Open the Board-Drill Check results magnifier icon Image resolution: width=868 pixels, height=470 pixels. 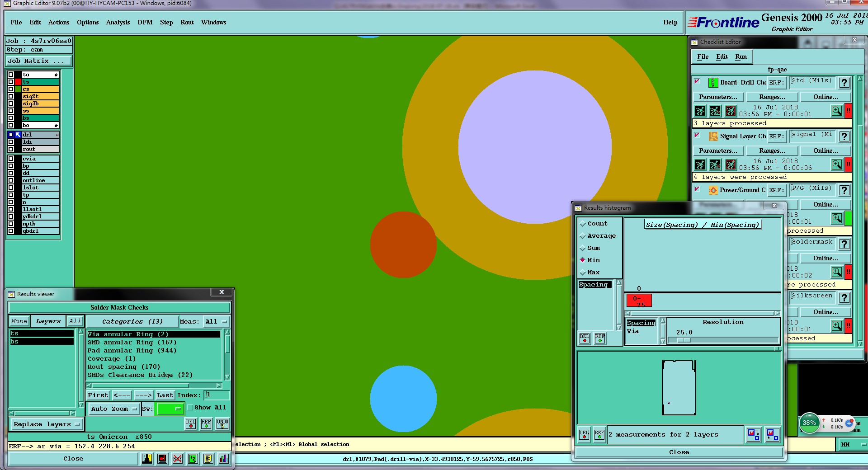(x=837, y=110)
